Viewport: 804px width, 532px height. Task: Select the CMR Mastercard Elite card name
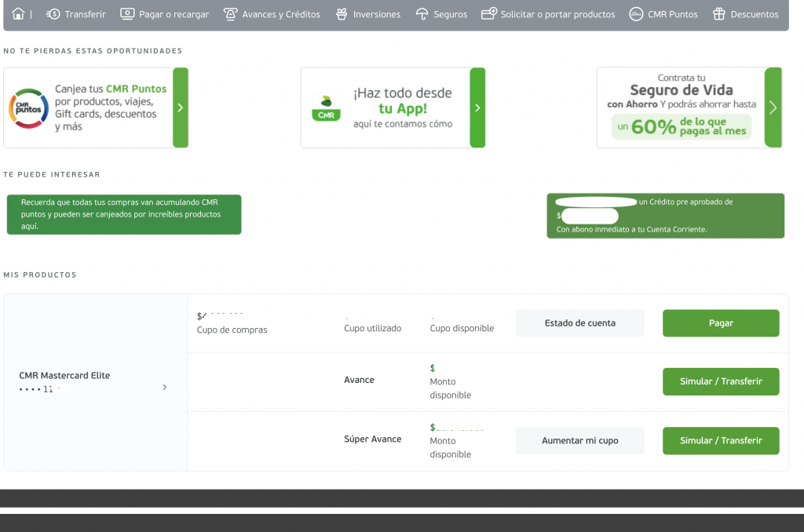tap(64, 375)
